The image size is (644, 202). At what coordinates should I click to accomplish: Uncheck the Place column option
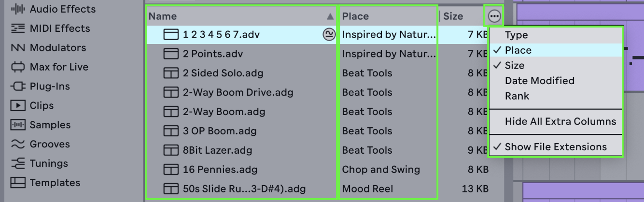pos(518,50)
